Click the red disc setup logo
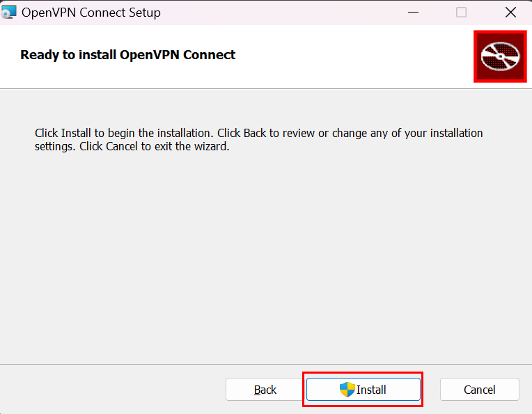Viewport: 532px width, 414px height. pyautogui.click(x=499, y=56)
